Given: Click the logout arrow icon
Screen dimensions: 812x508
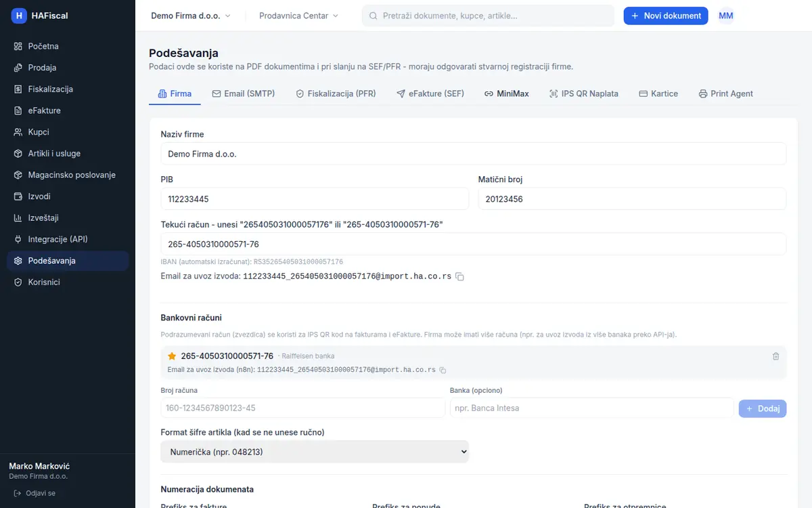Looking at the screenshot, I should coord(18,493).
